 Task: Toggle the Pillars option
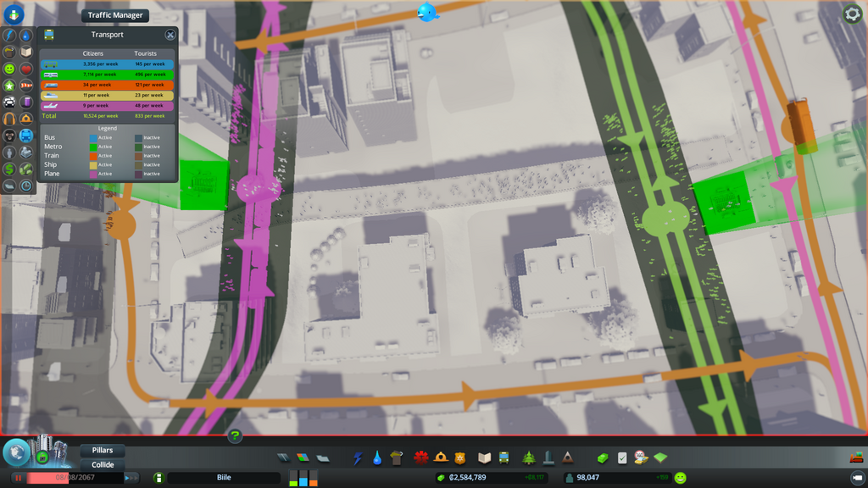pos(103,451)
